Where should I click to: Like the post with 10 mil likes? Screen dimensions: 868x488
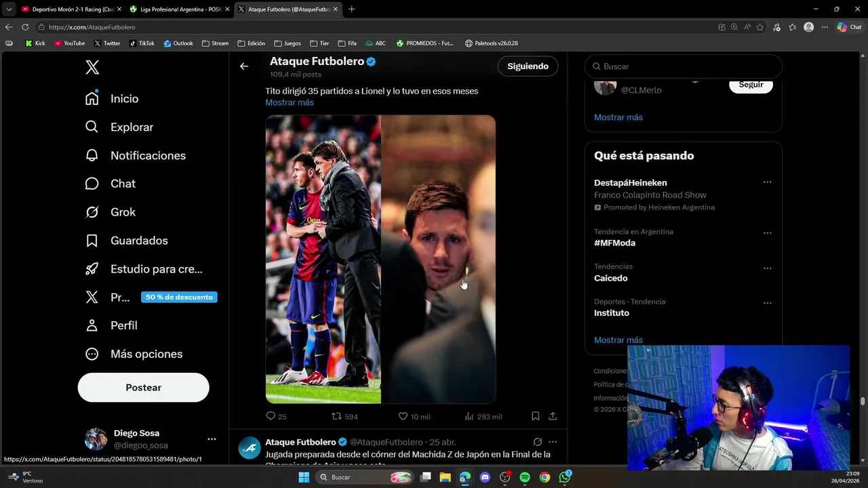coord(414,416)
